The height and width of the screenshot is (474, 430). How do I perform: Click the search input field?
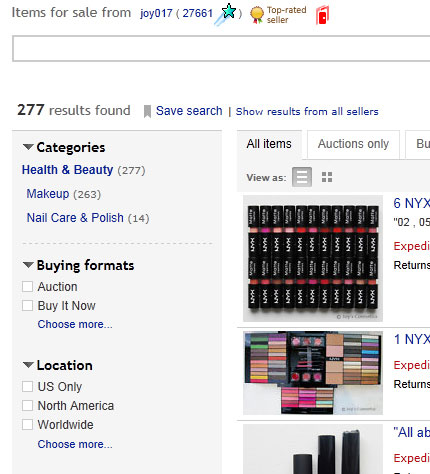(x=221, y=49)
